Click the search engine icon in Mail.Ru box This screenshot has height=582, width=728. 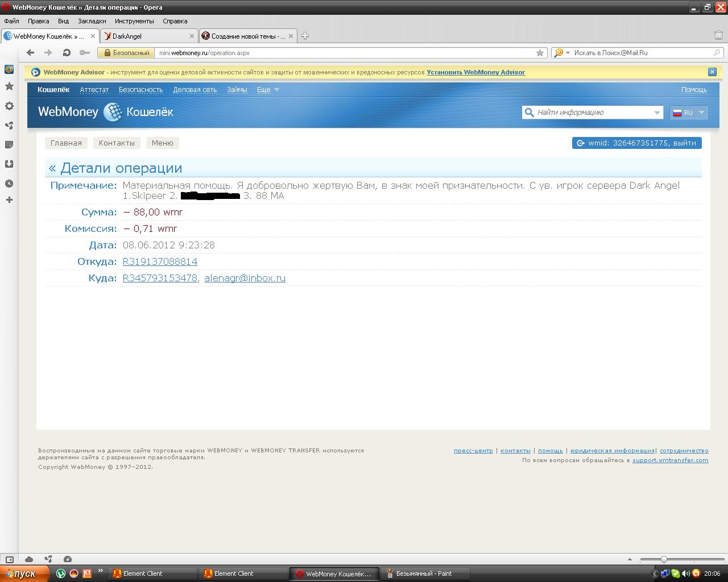559,53
